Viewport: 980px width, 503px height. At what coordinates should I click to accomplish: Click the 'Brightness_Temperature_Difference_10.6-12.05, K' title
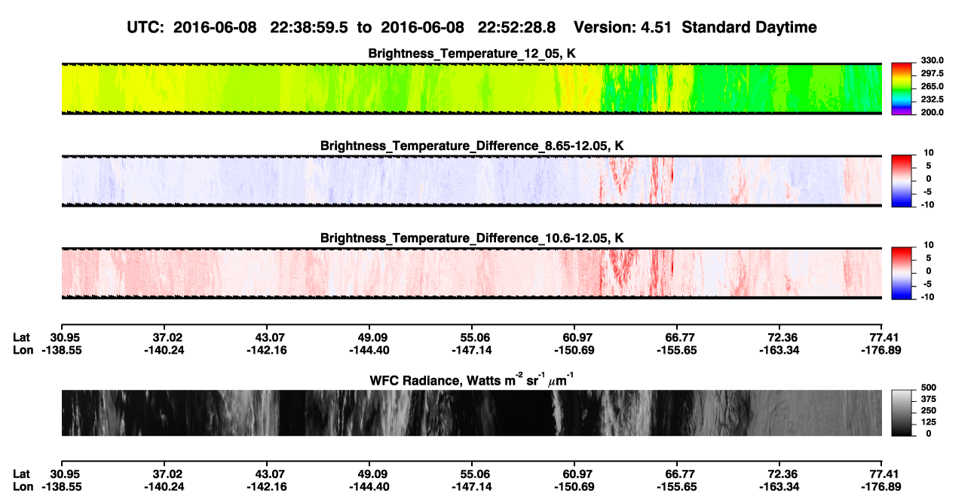coord(472,238)
